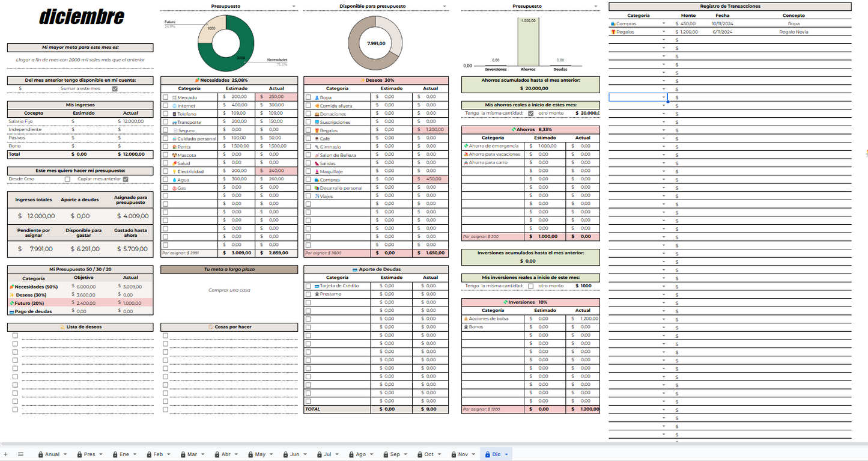The image size is (868, 461).
Task: Click the Gas flame icon
Action: [x=174, y=188]
